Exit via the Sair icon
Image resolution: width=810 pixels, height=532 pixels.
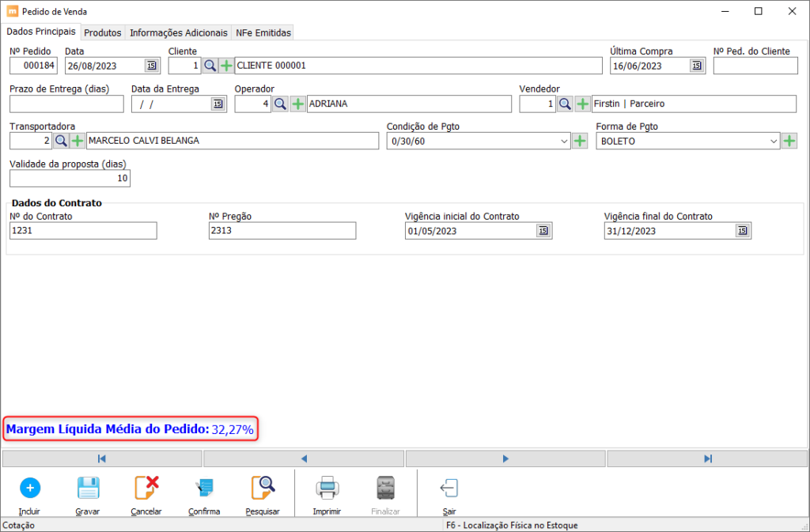click(449, 489)
